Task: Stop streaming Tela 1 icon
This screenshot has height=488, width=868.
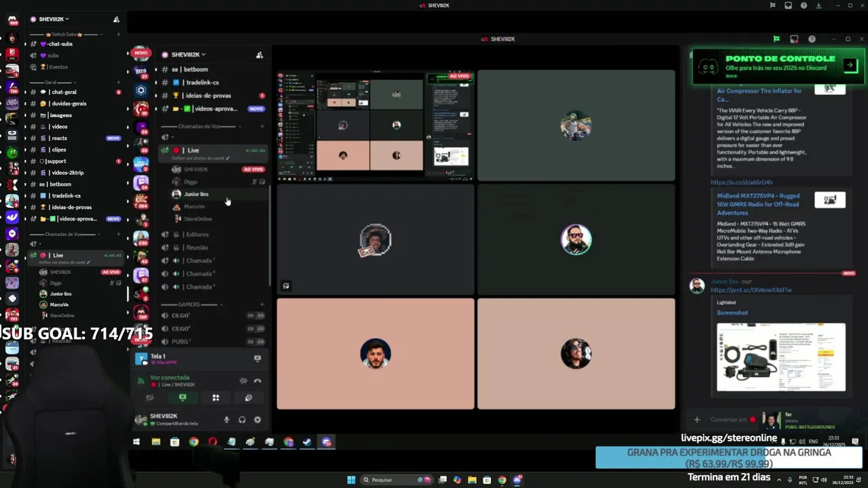Action: [257, 359]
